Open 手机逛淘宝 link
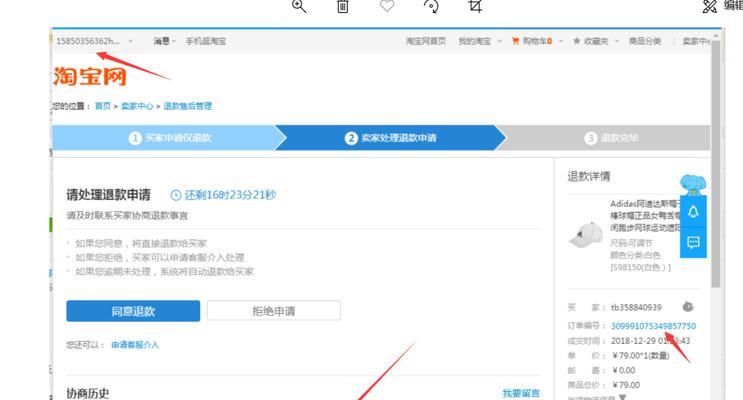743x400 pixels. click(x=206, y=41)
